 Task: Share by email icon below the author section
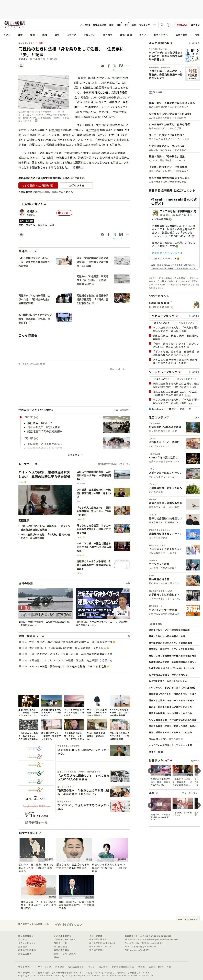click(x=102, y=234)
